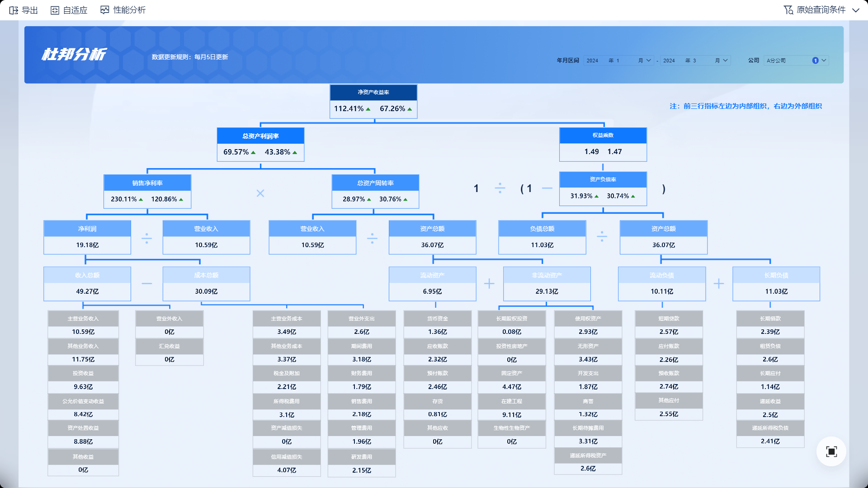Click the 权益乘数 metric card

pyautogui.click(x=603, y=145)
